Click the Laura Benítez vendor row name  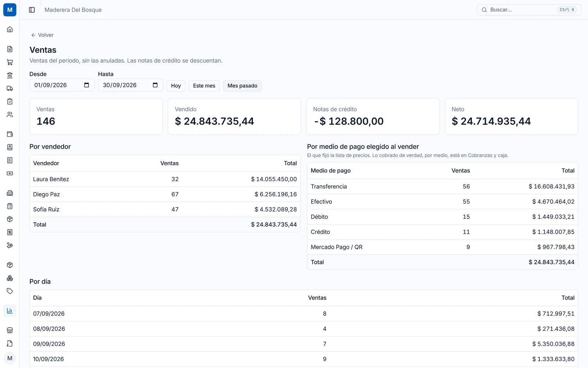51,179
